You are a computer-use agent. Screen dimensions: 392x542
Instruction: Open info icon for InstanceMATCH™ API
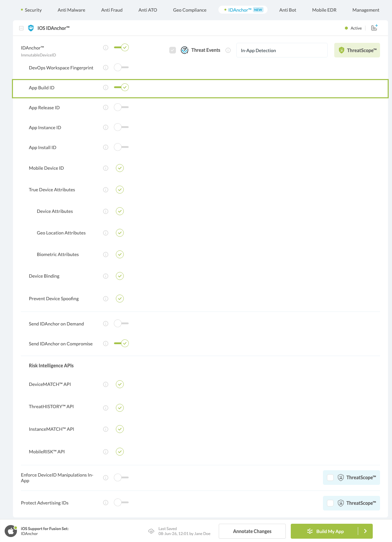[x=106, y=429]
